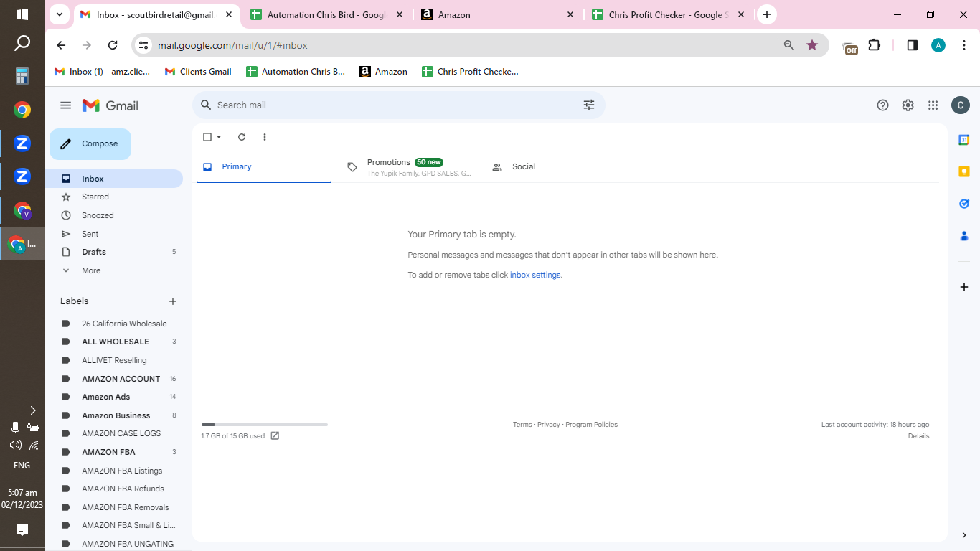Open Chrome profile avatar A
The height and width of the screenshot is (551, 980).
point(938,45)
